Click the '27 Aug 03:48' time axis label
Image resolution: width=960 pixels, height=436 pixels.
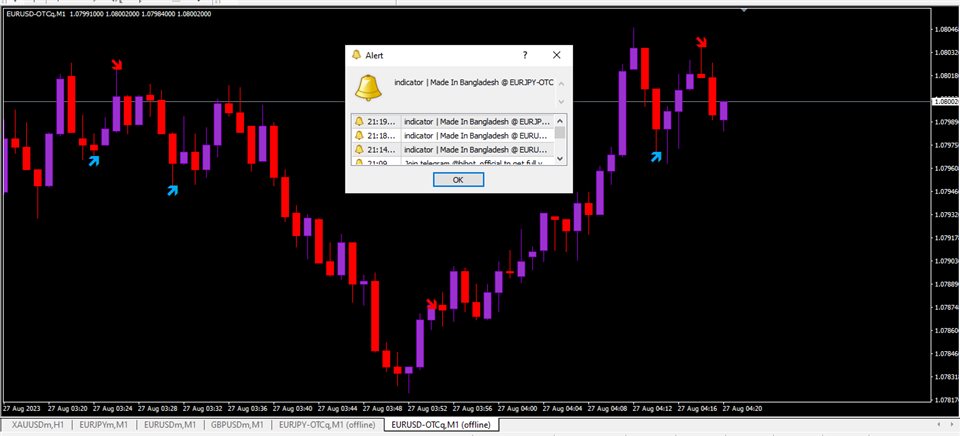point(382,408)
